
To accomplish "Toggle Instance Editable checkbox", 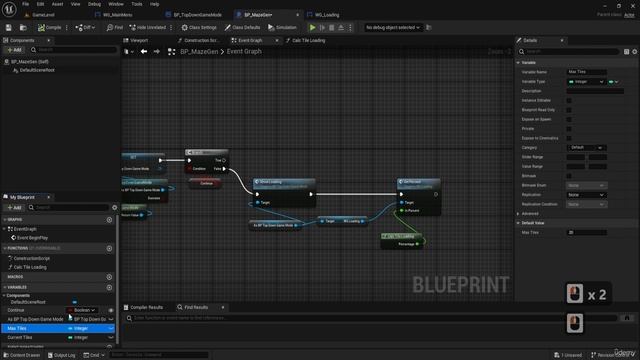I will [569, 100].
